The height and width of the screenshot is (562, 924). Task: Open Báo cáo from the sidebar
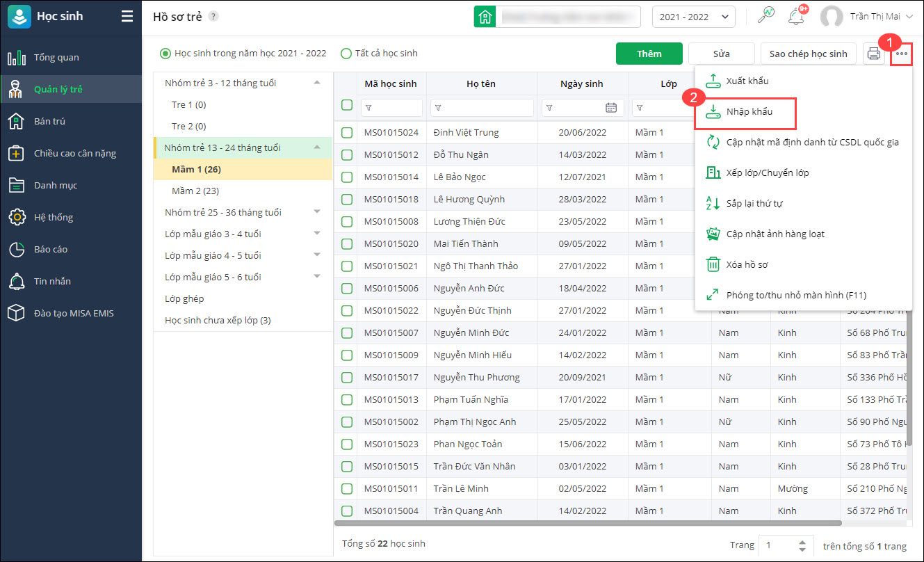coord(50,249)
